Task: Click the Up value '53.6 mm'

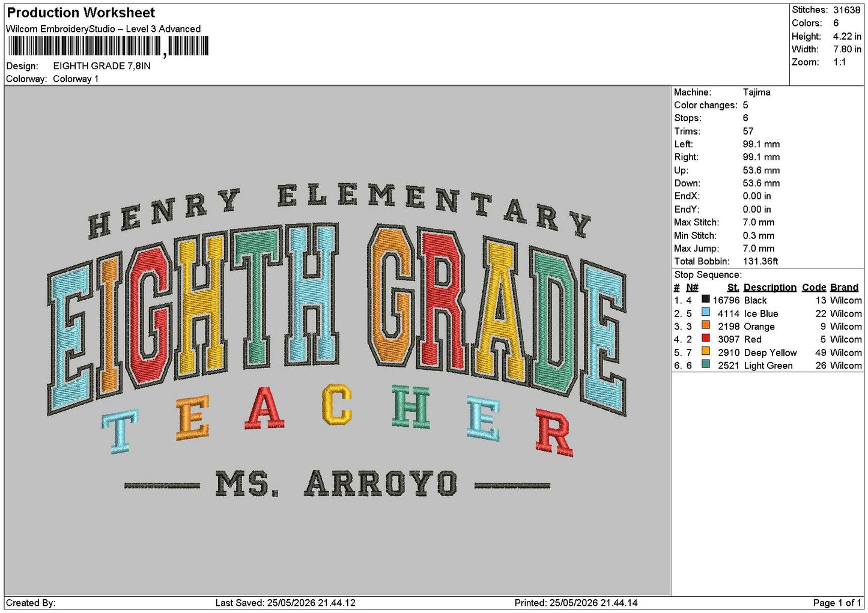Action: pos(761,171)
